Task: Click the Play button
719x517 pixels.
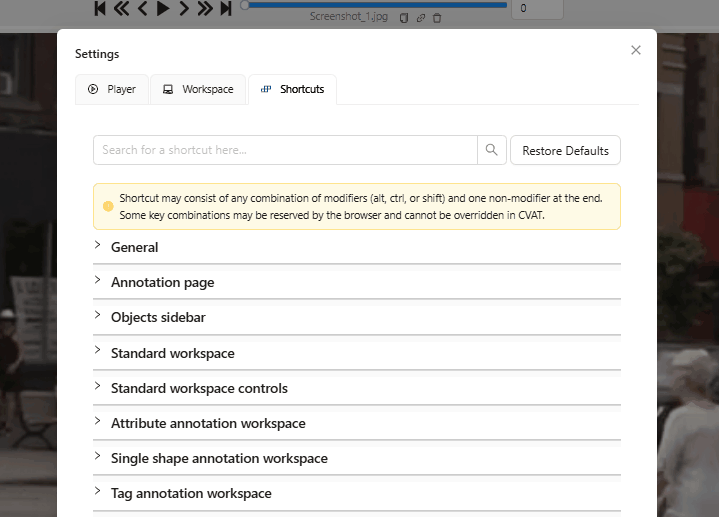Action: coord(162,8)
